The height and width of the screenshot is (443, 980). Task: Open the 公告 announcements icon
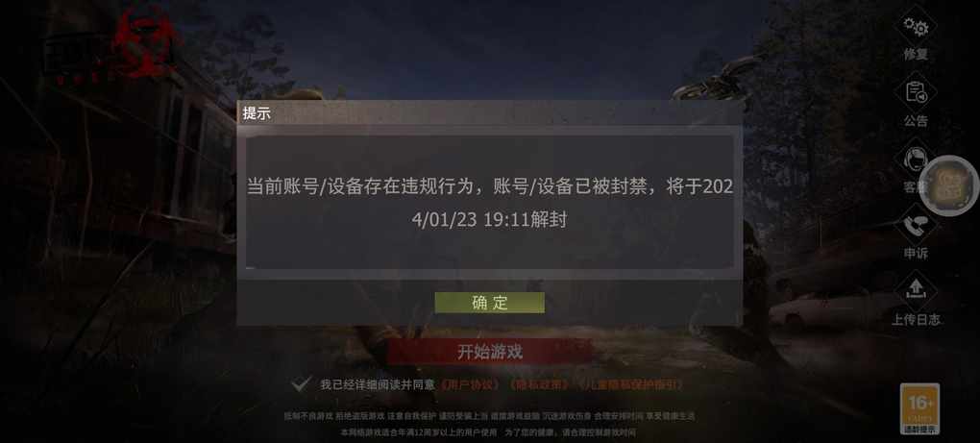[x=916, y=94]
